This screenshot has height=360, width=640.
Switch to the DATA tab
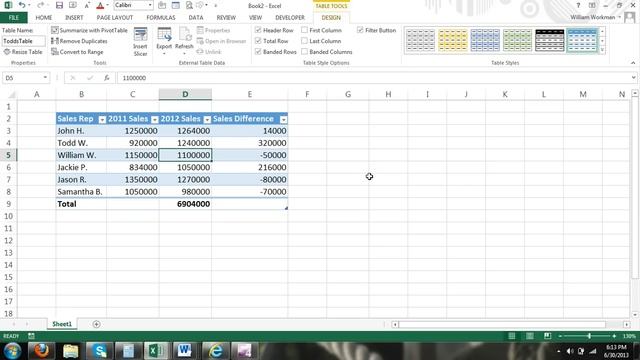[196, 18]
